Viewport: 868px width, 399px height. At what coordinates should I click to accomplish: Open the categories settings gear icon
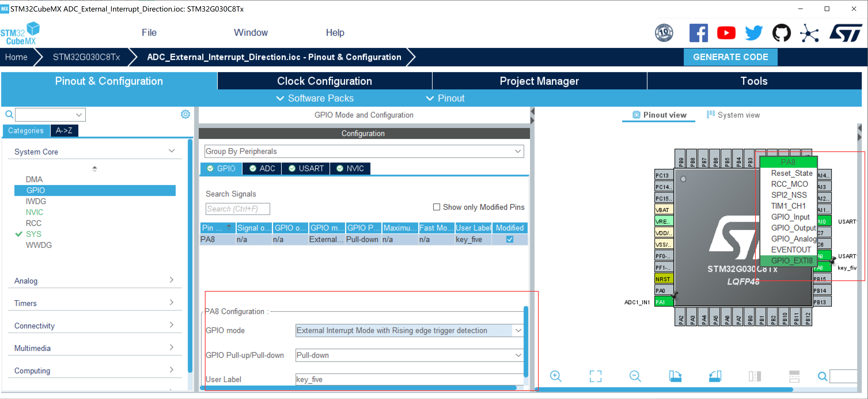click(x=185, y=114)
